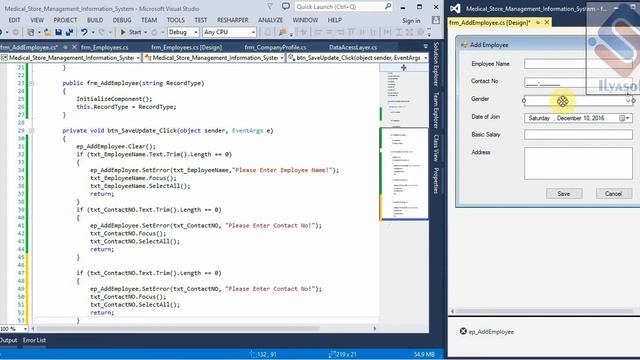Open the Start button dropdown arrow

(x=145, y=32)
